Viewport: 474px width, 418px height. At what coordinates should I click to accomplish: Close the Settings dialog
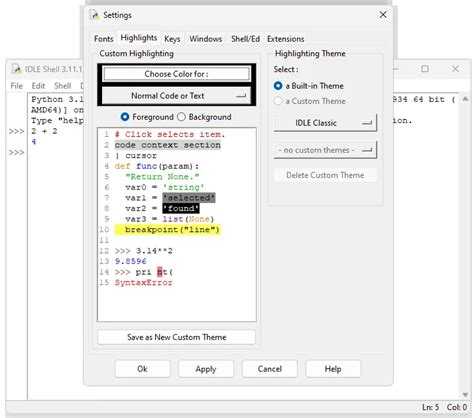tap(383, 15)
